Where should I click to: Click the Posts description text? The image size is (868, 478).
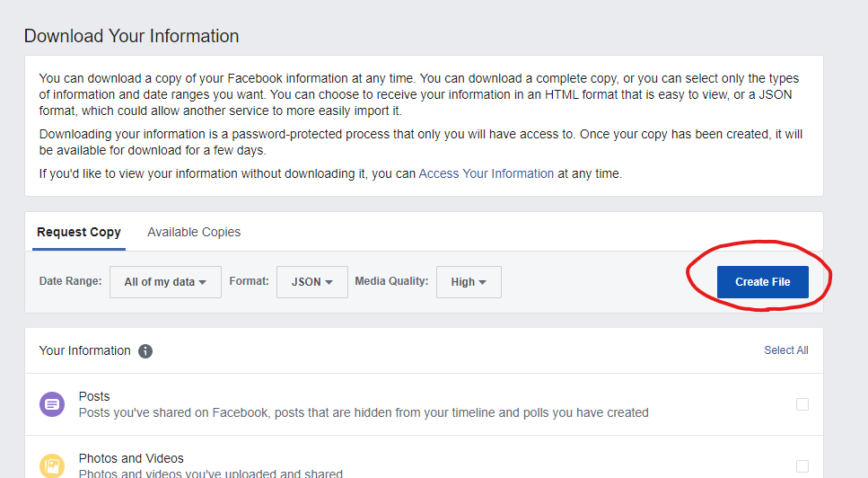[364, 413]
